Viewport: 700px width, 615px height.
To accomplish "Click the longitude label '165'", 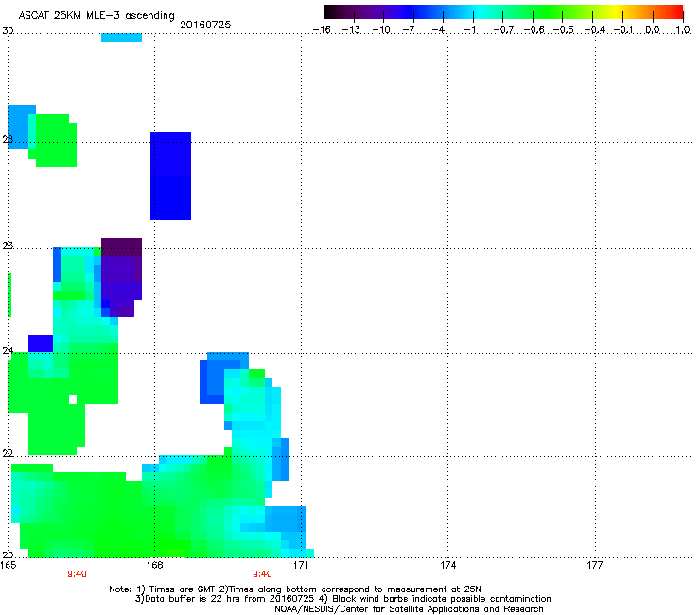I will click(x=9, y=565).
